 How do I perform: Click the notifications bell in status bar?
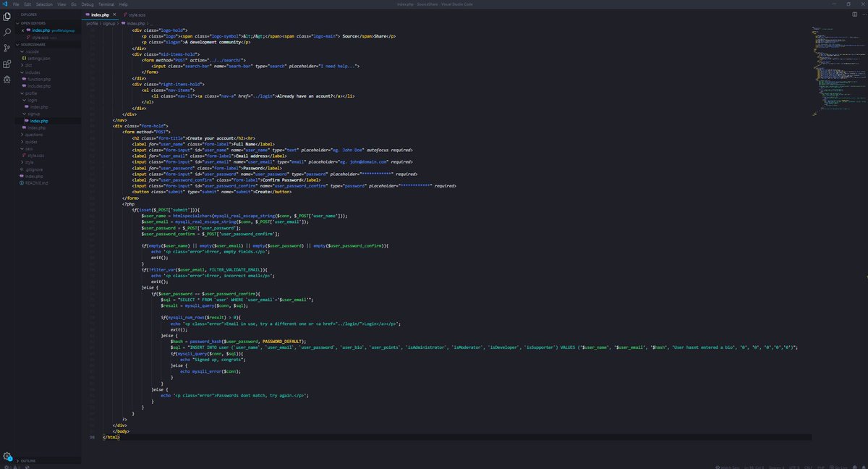tap(863, 467)
